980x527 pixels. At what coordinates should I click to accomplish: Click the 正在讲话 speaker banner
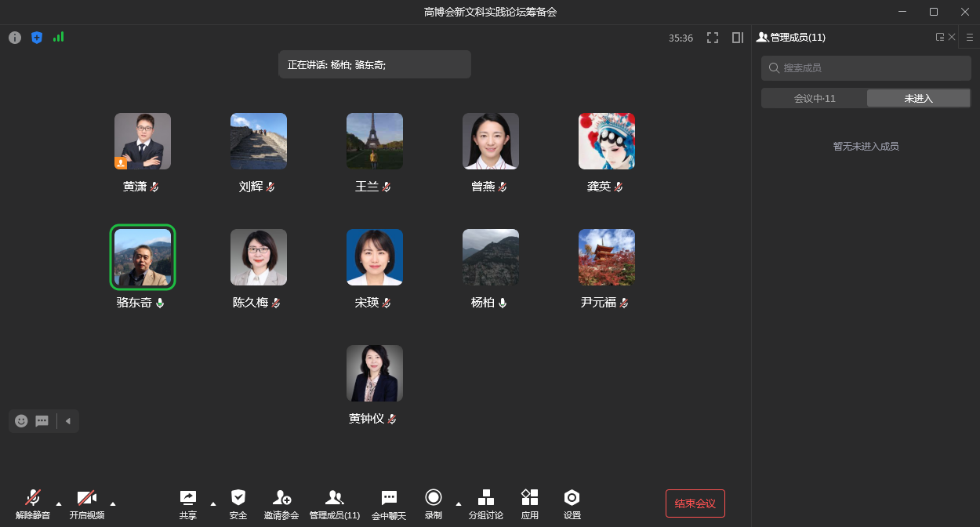click(x=375, y=64)
